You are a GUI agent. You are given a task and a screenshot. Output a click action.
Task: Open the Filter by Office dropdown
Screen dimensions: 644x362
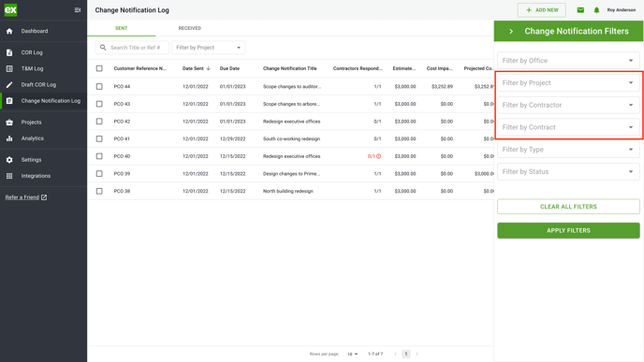(x=568, y=61)
